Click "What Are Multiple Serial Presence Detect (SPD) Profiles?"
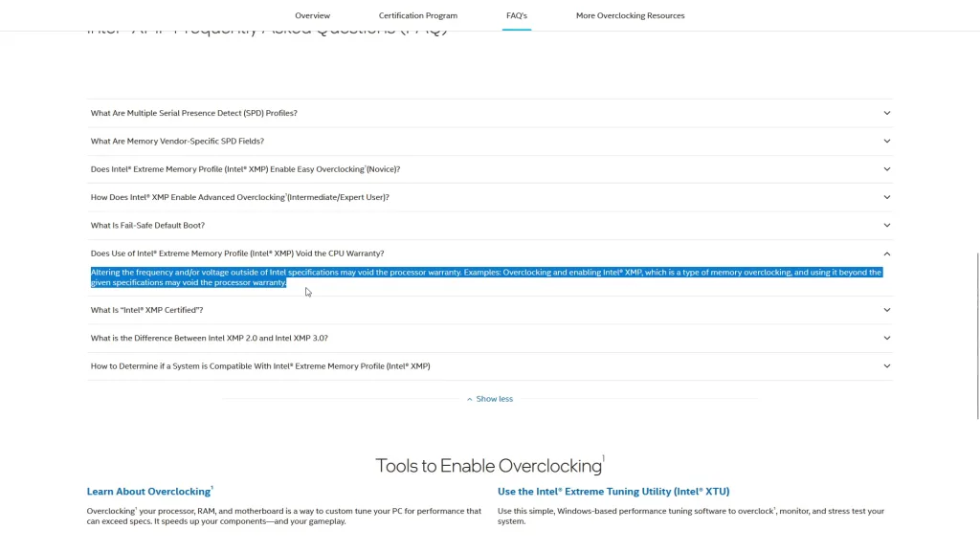The height and width of the screenshot is (551, 980). [193, 113]
